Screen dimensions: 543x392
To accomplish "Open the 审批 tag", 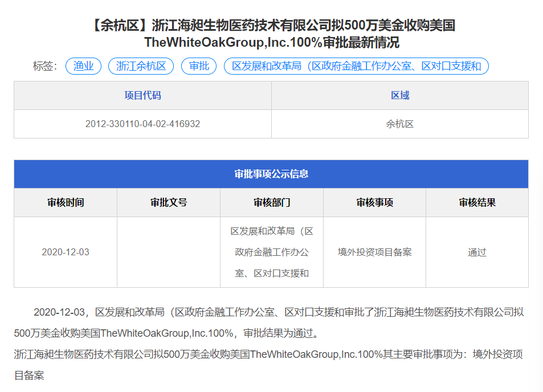I will 199,66.
